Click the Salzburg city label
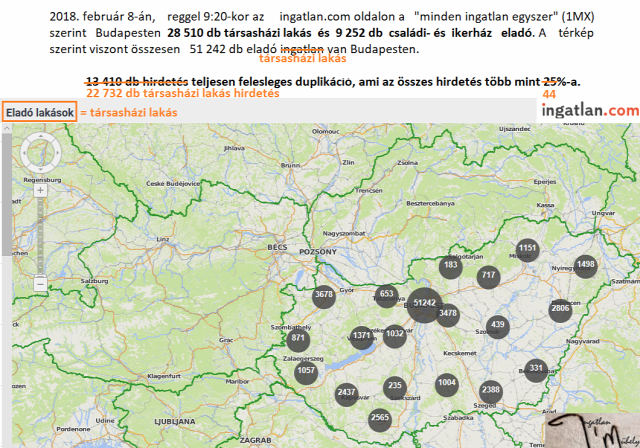Viewport: 640px width, 448px height. click(94, 281)
